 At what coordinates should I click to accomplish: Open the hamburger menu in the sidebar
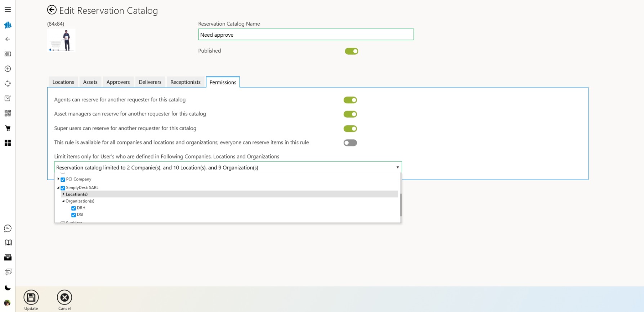pyautogui.click(x=8, y=10)
